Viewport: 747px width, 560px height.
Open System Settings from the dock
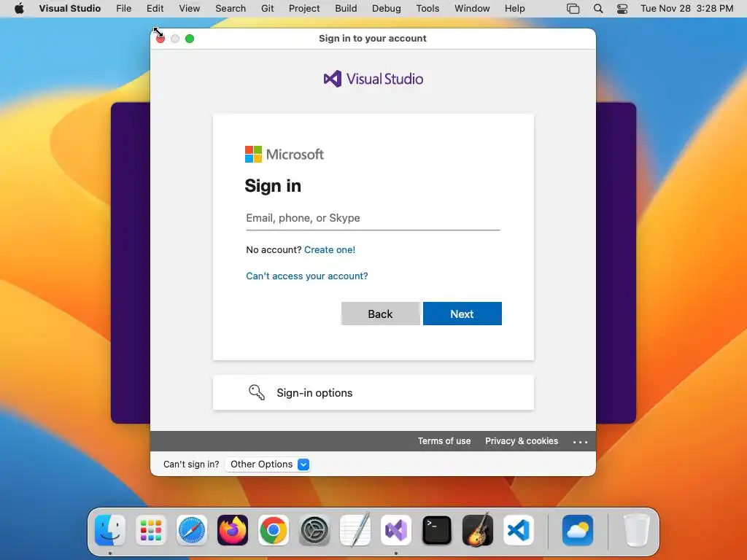[314, 530]
